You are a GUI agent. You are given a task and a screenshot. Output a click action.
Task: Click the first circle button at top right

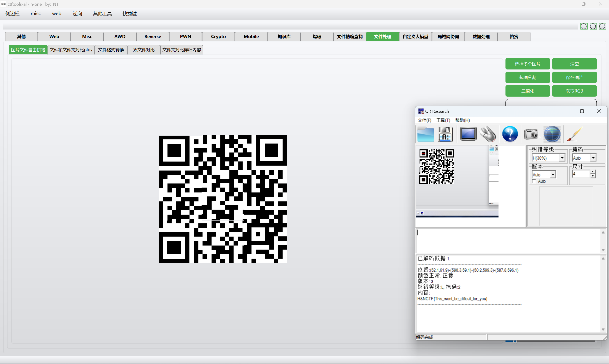[584, 26]
